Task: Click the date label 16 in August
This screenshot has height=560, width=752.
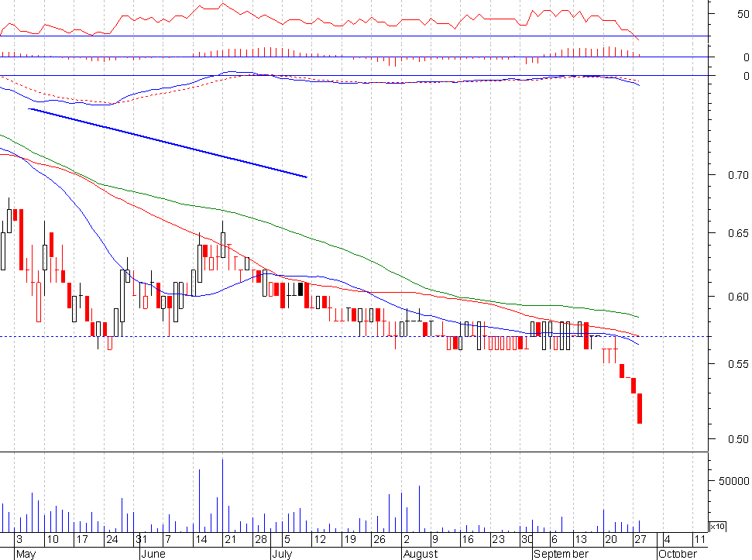Action: tap(468, 539)
